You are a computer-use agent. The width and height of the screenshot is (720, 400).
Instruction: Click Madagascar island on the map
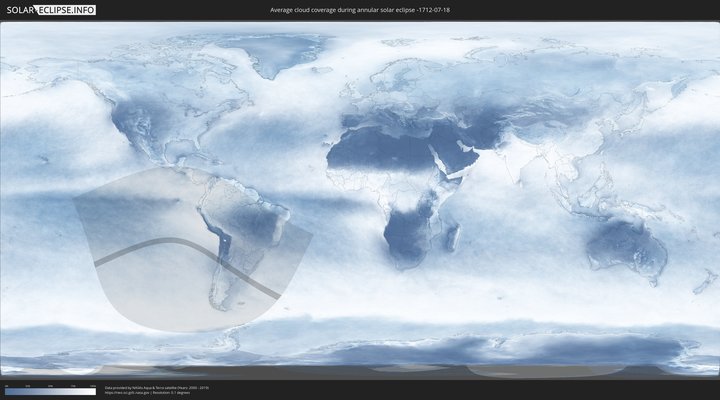click(453, 236)
